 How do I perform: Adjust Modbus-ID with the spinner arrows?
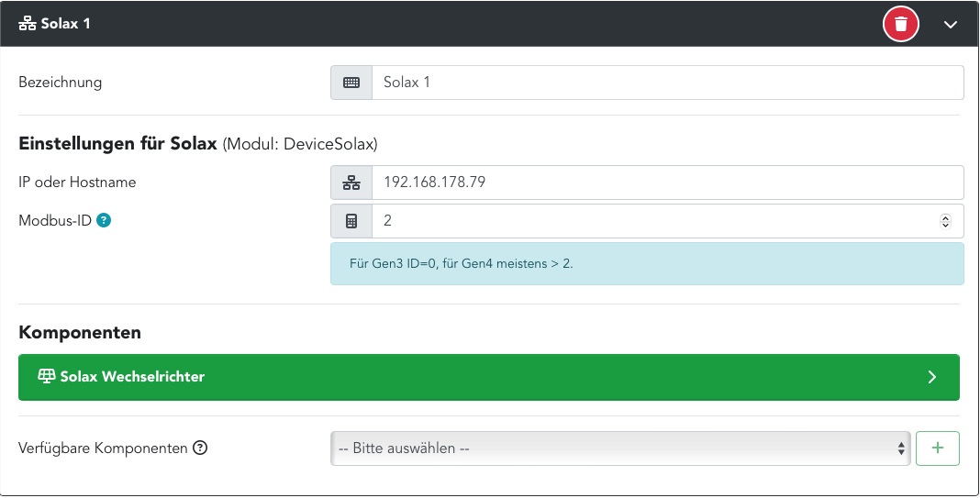(x=945, y=221)
